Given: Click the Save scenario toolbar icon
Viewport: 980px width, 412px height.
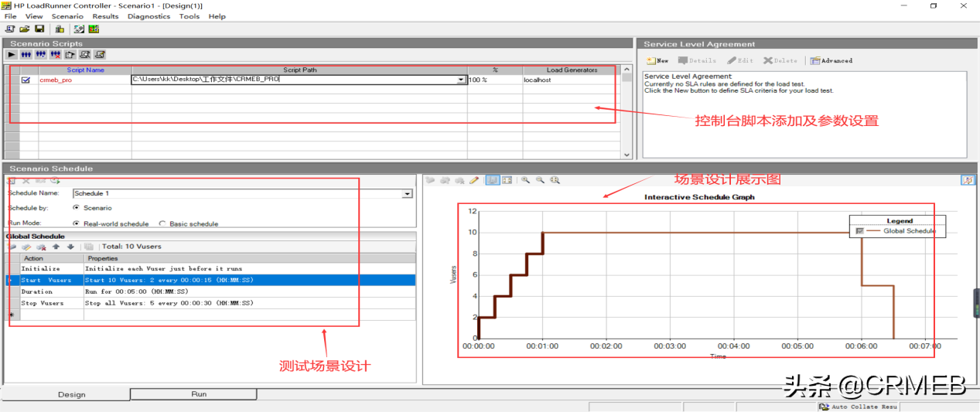Looking at the screenshot, I should pyautogui.click(x=39, y=29).
